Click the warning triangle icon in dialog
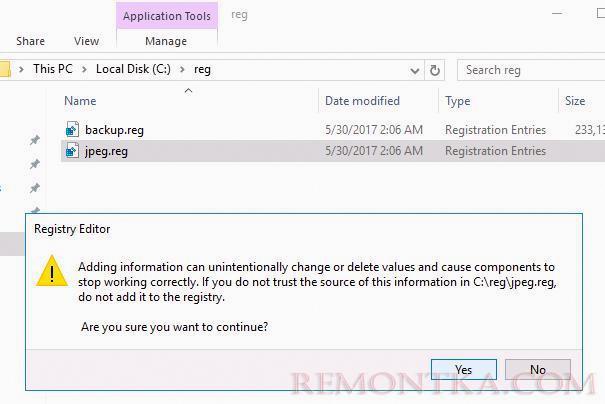Viewport: 605px width, 404px height. point(52,272)
